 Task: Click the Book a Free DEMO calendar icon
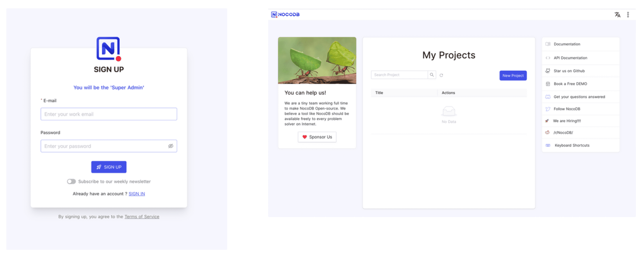pyautogui.click(x=548, y=84)
